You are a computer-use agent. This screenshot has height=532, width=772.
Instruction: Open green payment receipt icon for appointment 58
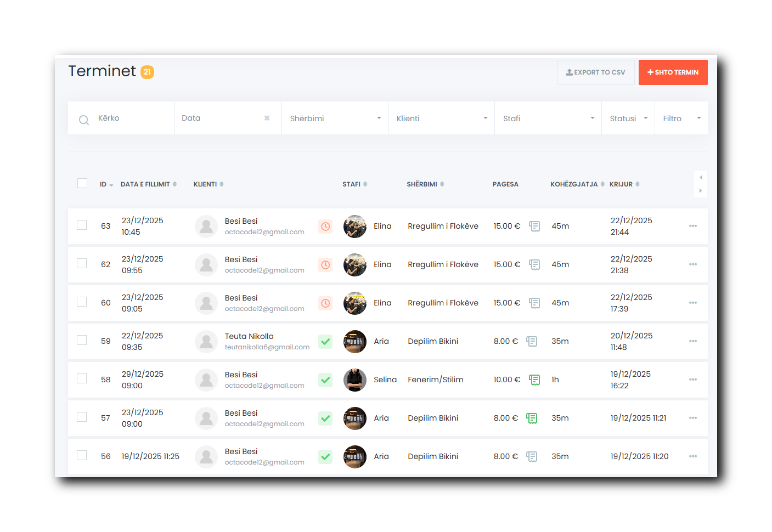534,380
